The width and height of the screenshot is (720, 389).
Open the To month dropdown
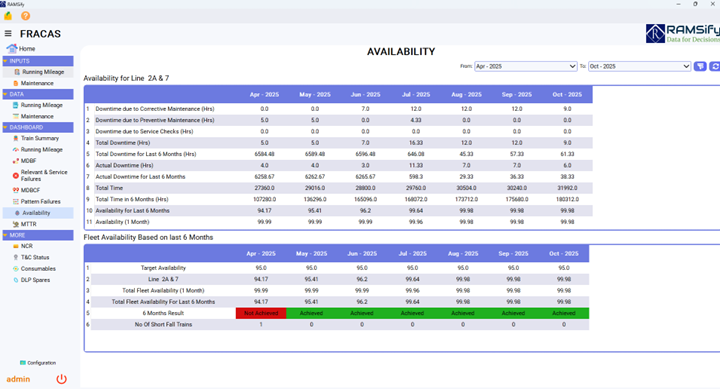coord(639,66)
